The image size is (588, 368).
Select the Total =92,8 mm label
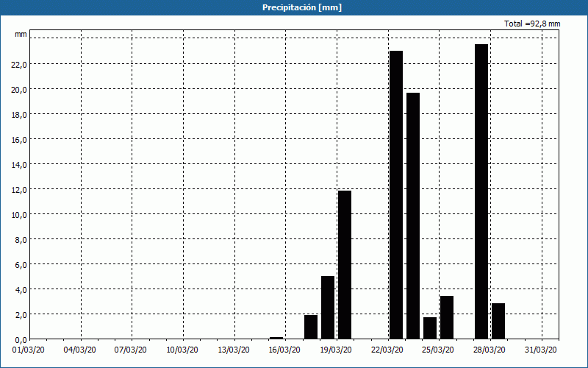532,24
